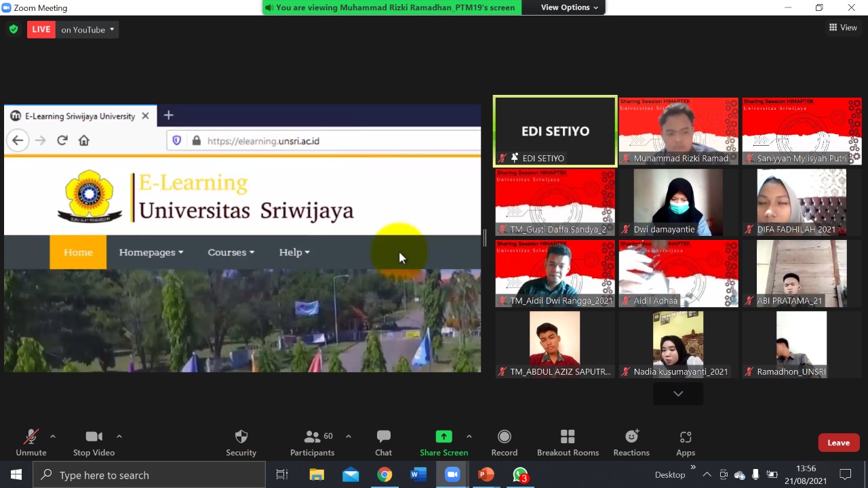Open the on YouTube live dropdown

coord(88,30)
